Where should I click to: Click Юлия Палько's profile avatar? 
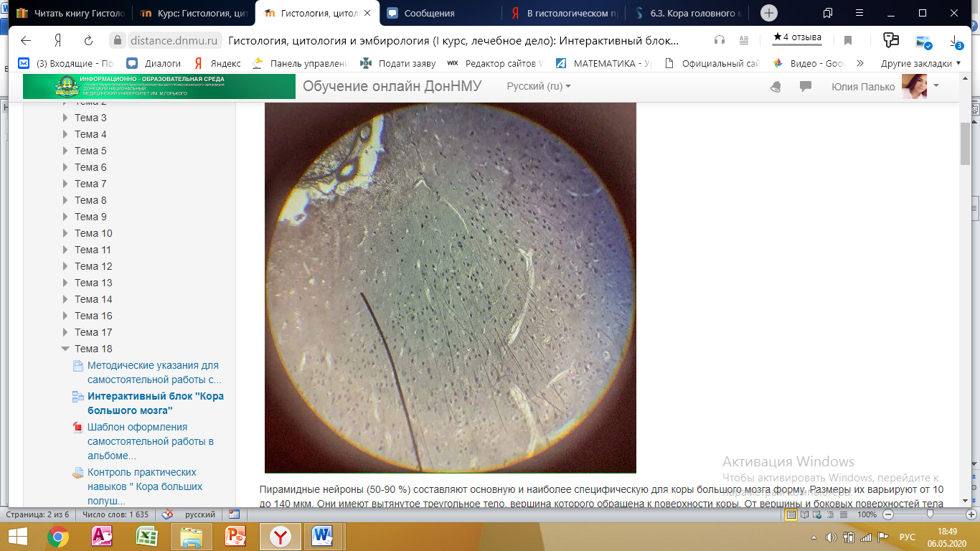click(914, 87)
